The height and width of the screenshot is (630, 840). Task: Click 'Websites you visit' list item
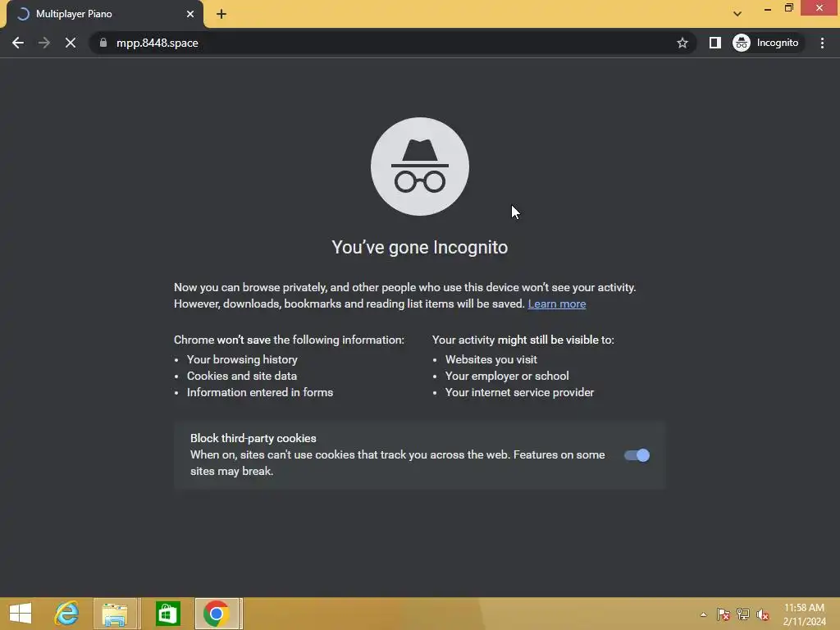click(491, 359)
